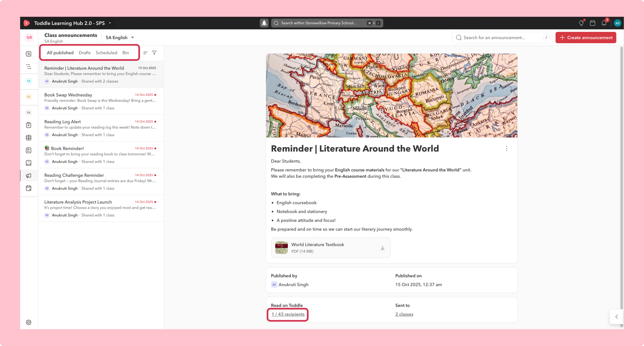Viewport: 644px width, 346px height.
Task: Open the megaphone announcements icon
Action: 29,176
